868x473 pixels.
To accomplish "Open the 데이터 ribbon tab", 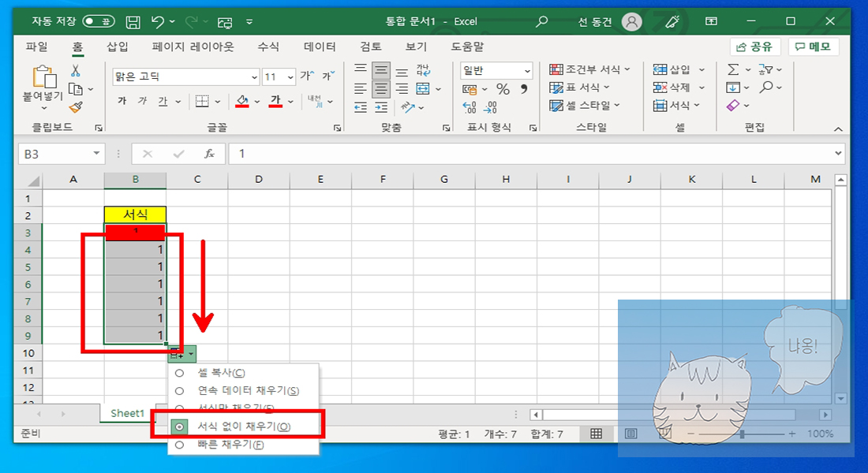I will coord(320,47).
